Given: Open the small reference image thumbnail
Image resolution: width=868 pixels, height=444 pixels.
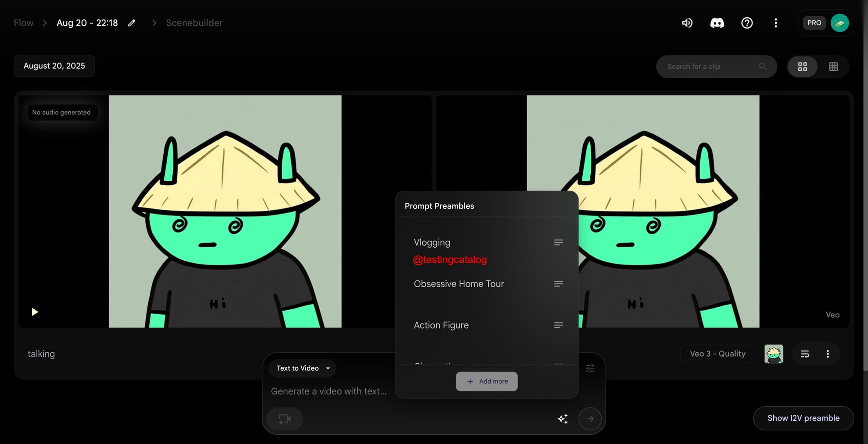Looking at the screenshot, I should pos(774,354).
